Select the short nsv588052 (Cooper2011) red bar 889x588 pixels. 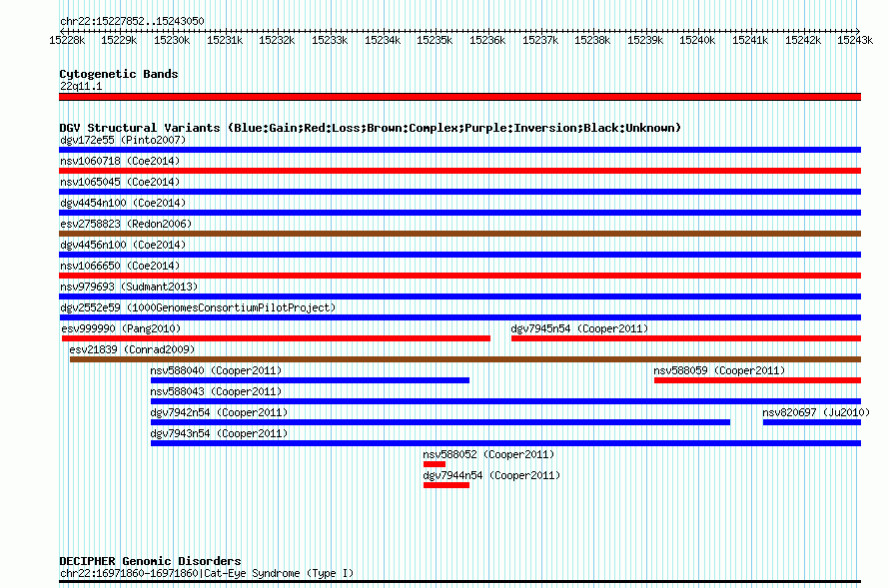click(435, 464)
